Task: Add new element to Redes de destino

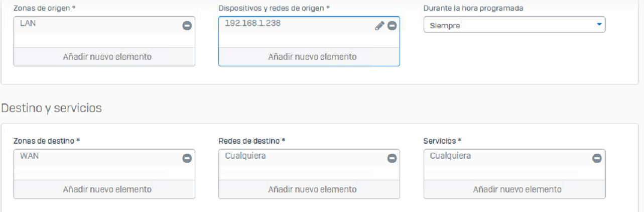Action: coord(309,189)
